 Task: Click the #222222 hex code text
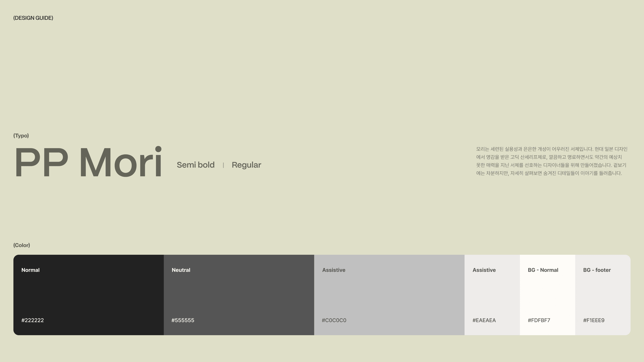click(33, 320)
